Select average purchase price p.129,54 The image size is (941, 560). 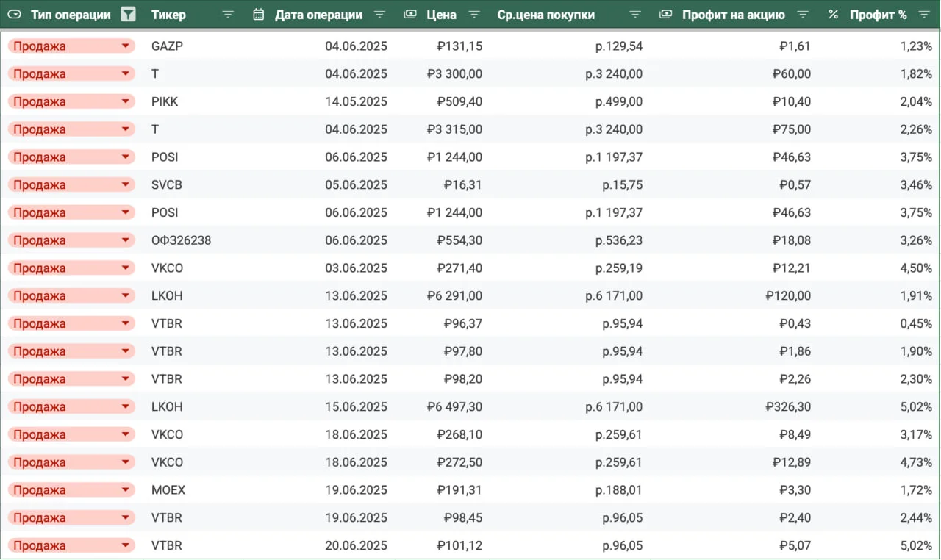[619, 46]
